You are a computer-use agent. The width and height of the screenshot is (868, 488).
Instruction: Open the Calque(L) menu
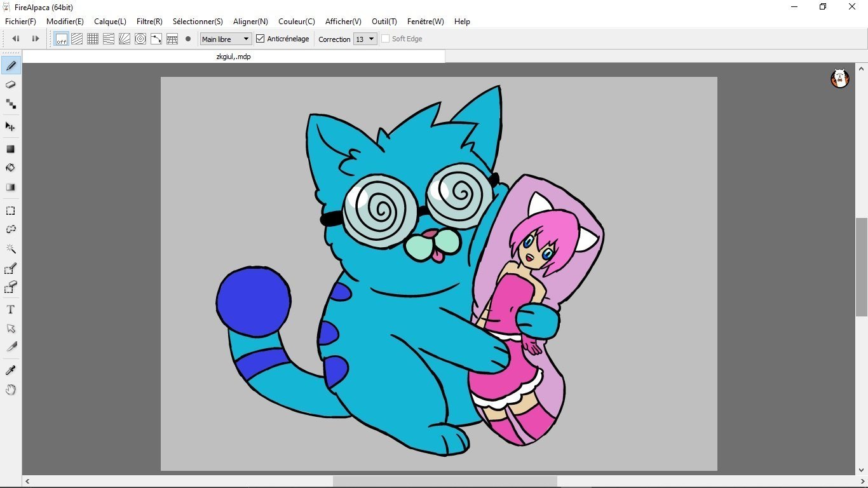pyautogui.click(x=110, y=22)
